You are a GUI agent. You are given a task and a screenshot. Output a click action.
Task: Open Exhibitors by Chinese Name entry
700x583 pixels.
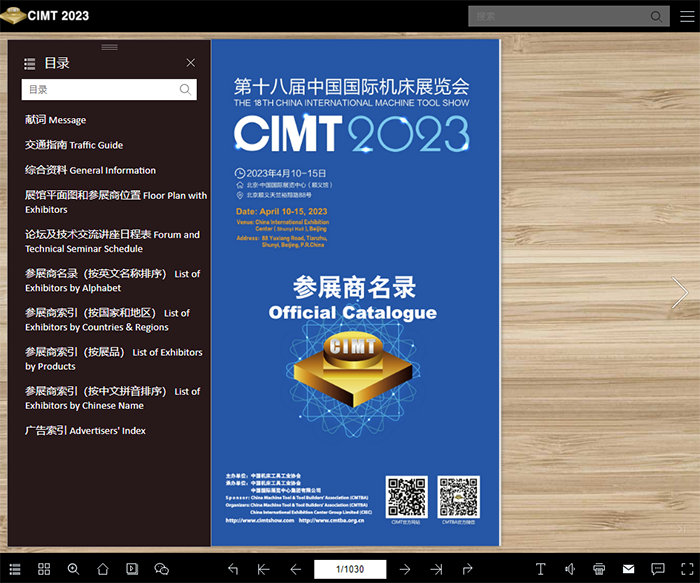point(112,398)
